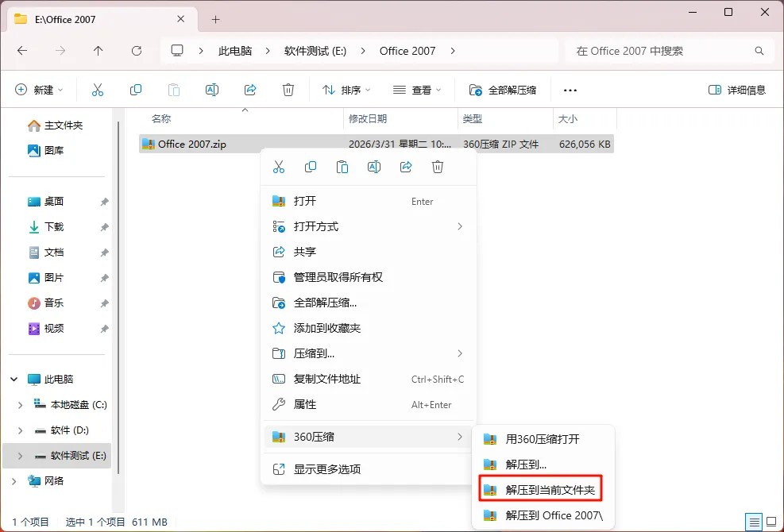Sort by 修改日期 column header
Screen dimensions: 784x532
click(400, 119)
